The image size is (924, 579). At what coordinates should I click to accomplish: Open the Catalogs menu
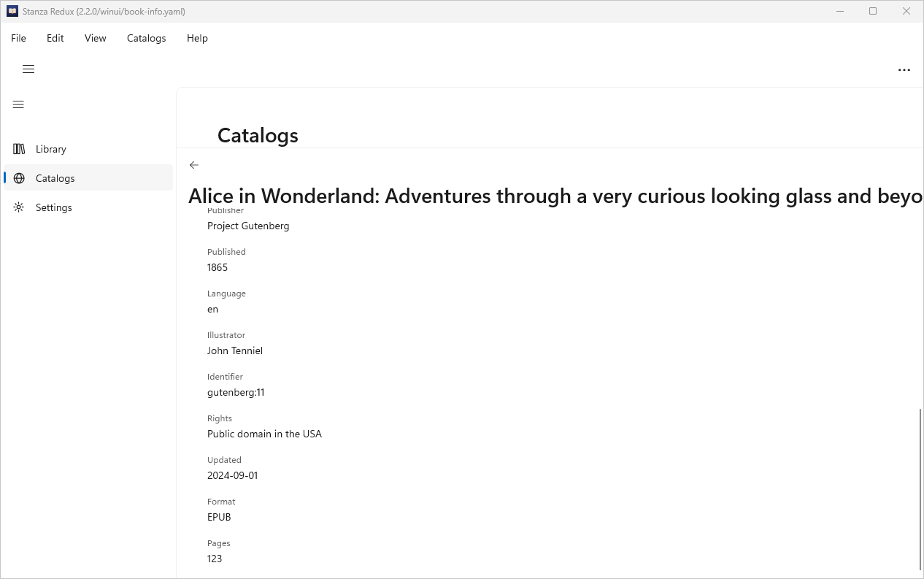coord(147,38)
